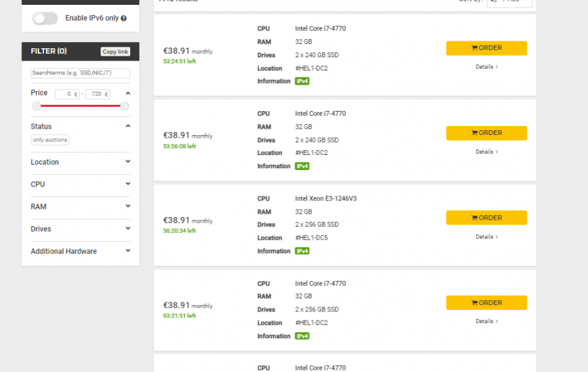Order the Intel Xeon E3-1246V3 server
588x372 pixels.
(486, 218)
